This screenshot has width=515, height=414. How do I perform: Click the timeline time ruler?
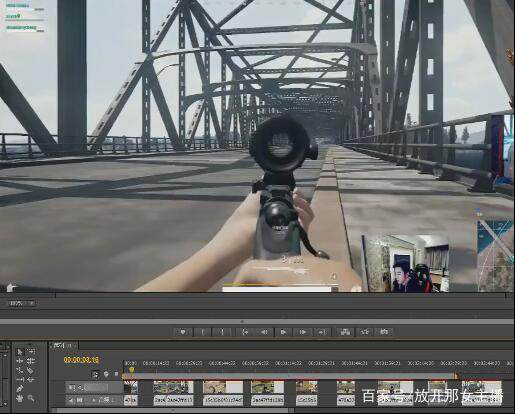318,363
